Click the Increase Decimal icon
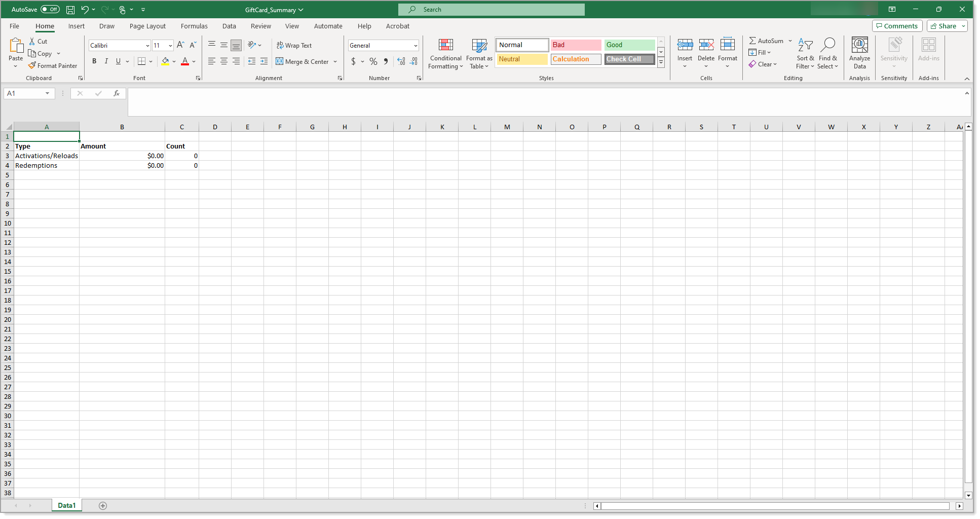 click(401, 61)
